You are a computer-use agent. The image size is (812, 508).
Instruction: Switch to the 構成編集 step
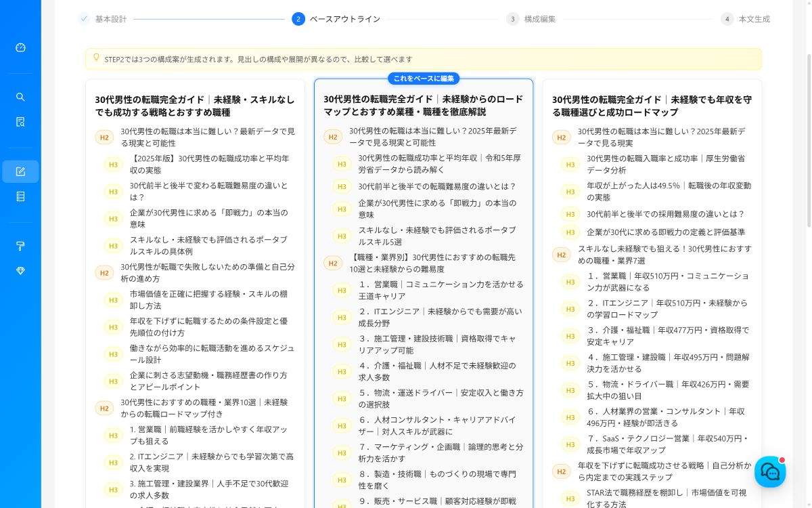point(539,19)
